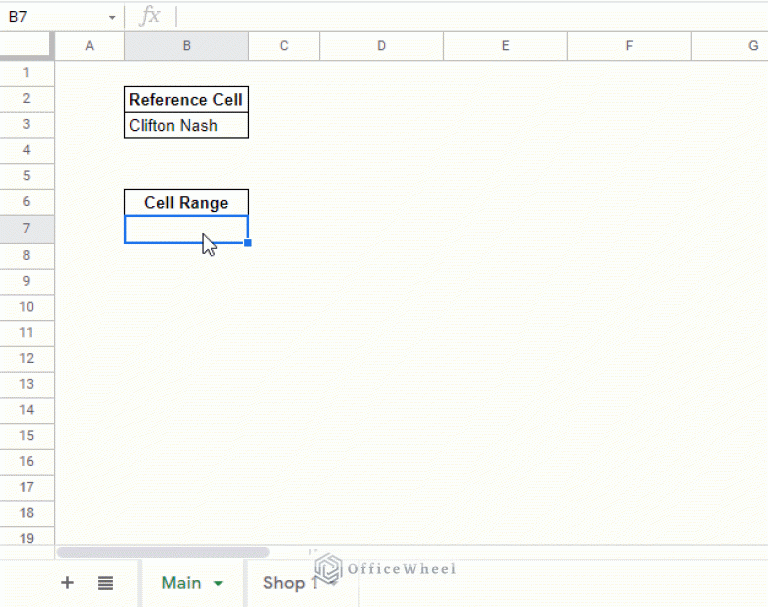Screen dimensions: 768x607
Task: Select row 12 header
Action: point(26,358)
